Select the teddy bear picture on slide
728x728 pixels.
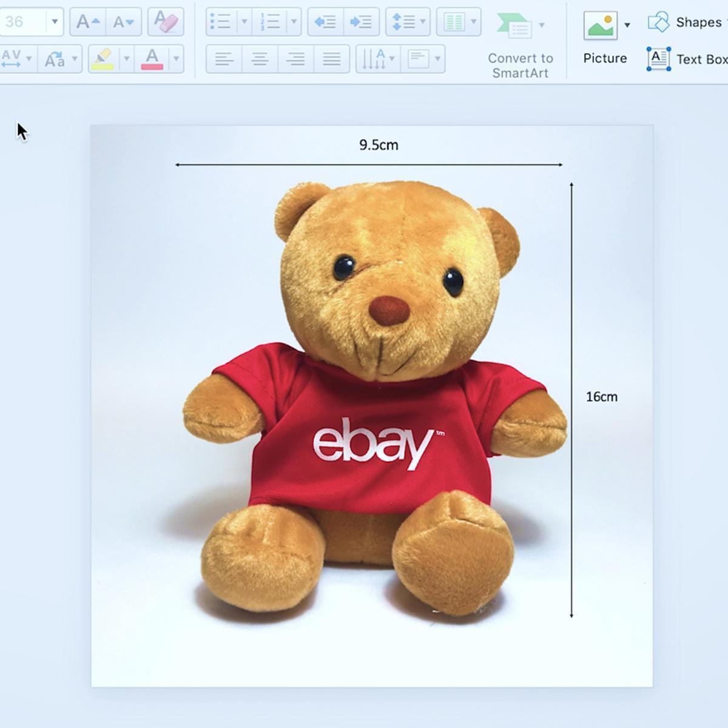coord(372,406)
